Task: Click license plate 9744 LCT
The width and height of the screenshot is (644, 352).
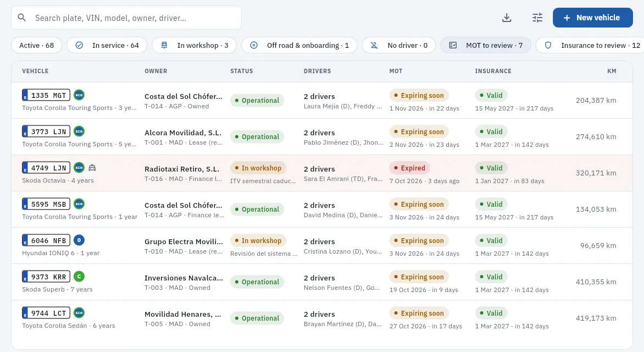Action: tap(46, 313)
